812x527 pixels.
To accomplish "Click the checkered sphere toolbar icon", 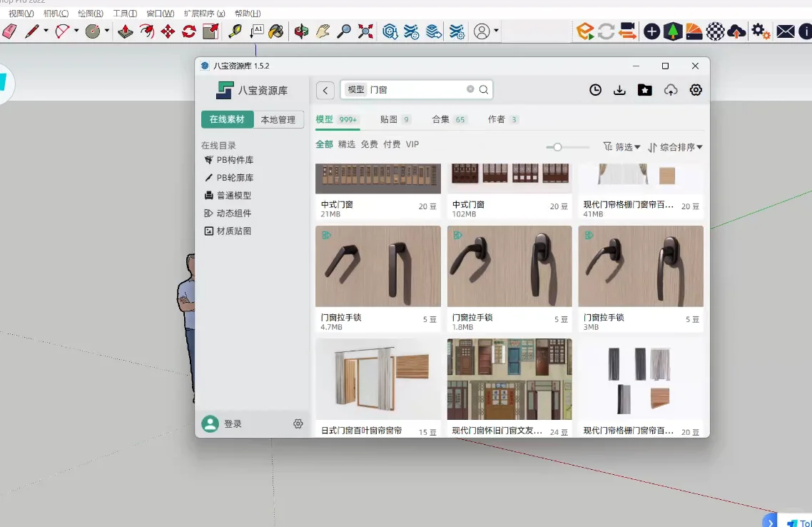I will tap(715, 31).
